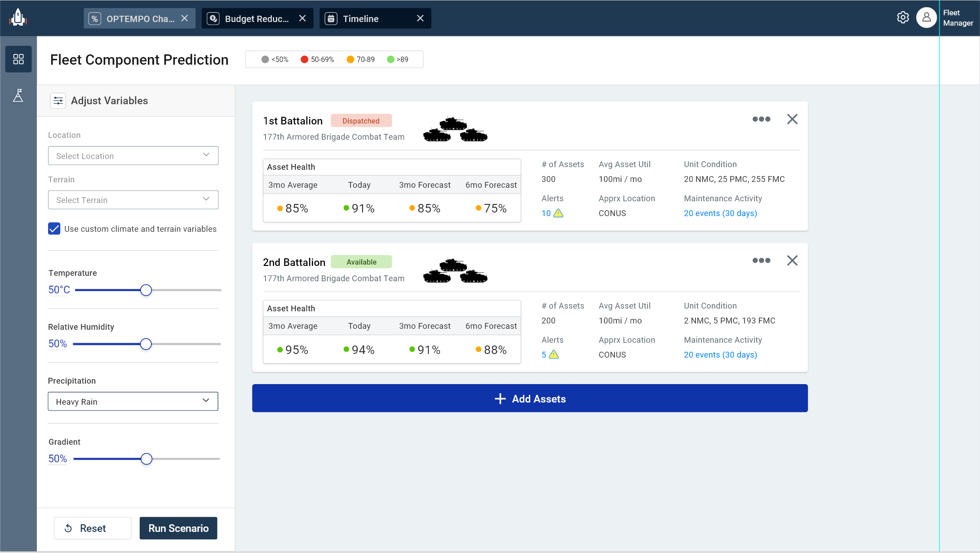Expand the Select Terrain dropdown
The width and height of the screenshot is (980, 553).
pos(133,199)
